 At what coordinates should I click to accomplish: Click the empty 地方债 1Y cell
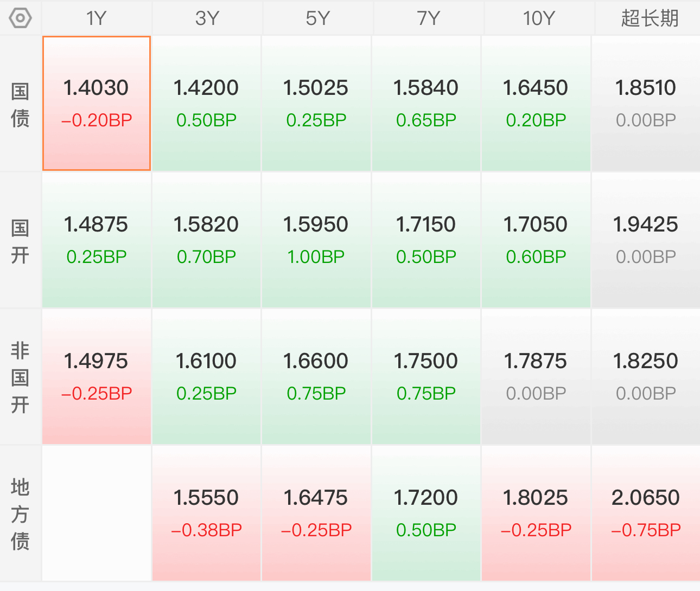point(97,513)
